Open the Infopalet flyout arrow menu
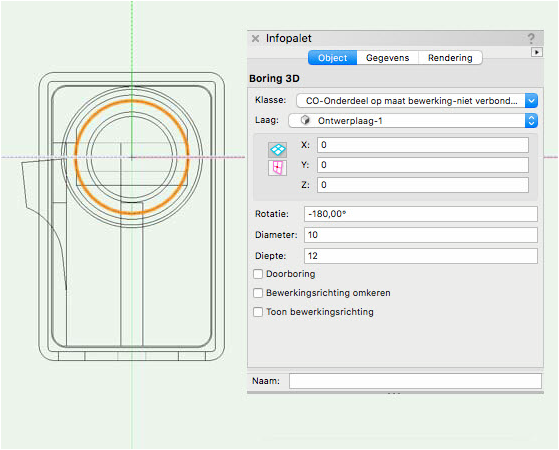The height and width of the screenshot is (450, 559). tap(537, 52)
